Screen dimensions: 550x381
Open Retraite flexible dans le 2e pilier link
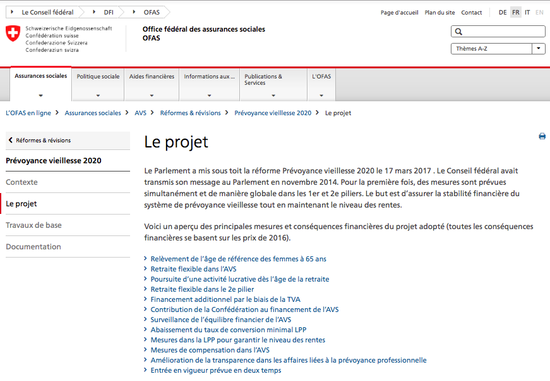click(202, 289)
